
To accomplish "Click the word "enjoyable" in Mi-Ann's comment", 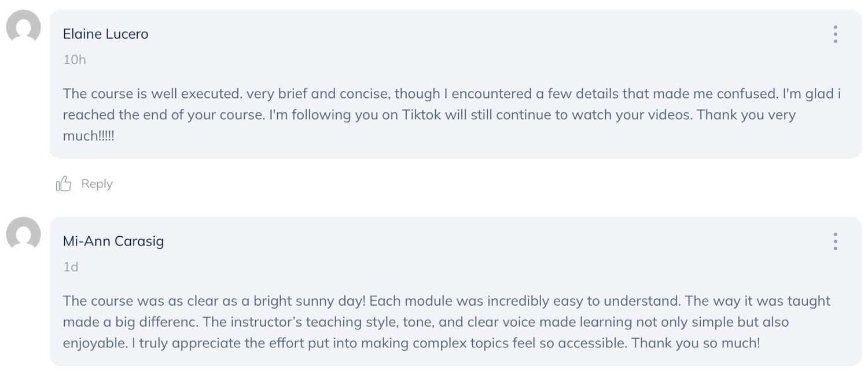I will 94,343.
